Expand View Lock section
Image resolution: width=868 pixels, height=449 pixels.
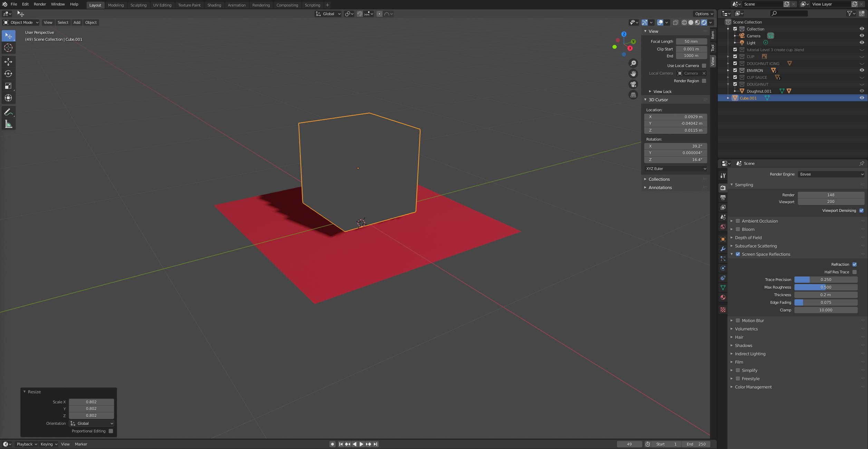(663, 92)
